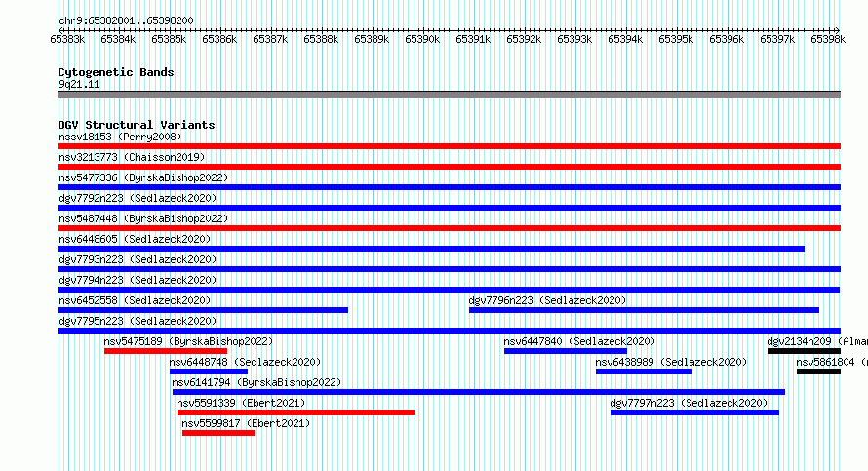Click the blue bar under dgv7795n223
Image resolution: width=868 pixels, height=471 pixels.
449,331
